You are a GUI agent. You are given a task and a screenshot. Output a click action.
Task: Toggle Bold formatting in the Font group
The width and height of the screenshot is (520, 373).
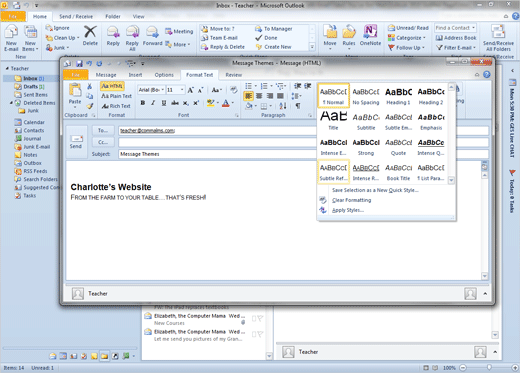(x=143, y=103)
